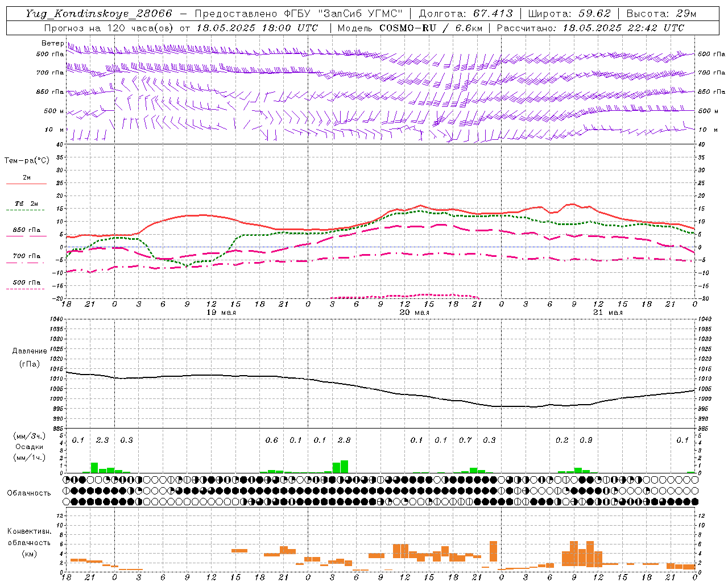Click the Рассчитано: 18.05.2025 22:42 UTC text
This screenshot has width=728, height=582.
(x=590, y=28)
